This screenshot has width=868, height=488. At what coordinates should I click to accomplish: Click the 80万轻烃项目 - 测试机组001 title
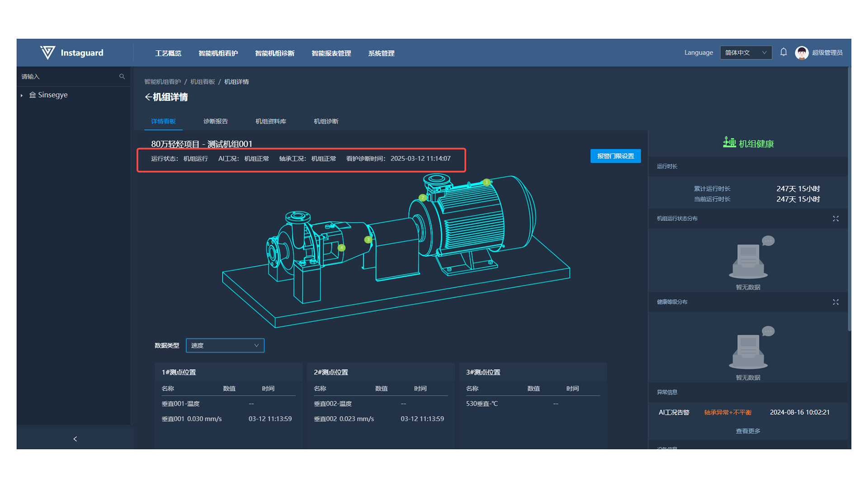[x=202, y=144]
